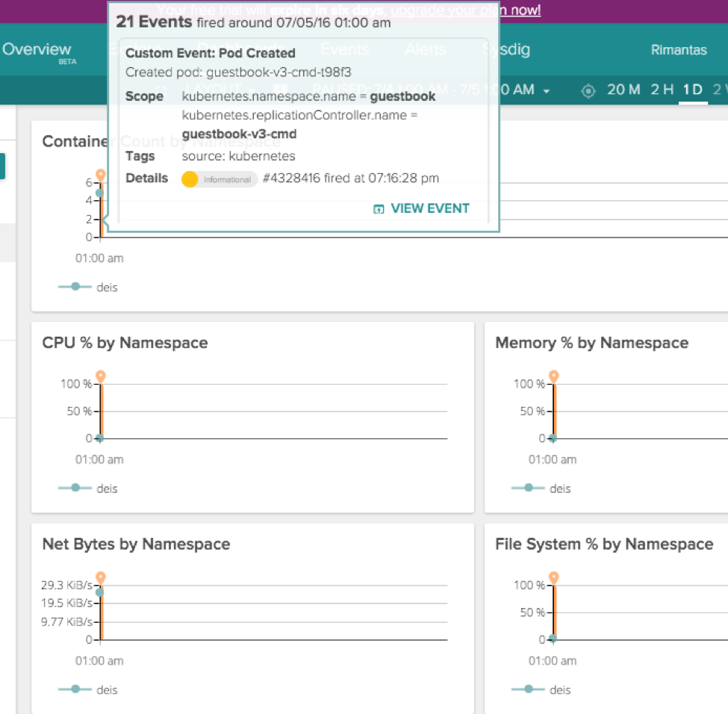Select the 1 D time range
This screenshot has width=728, height=714.
click(693, 89)
